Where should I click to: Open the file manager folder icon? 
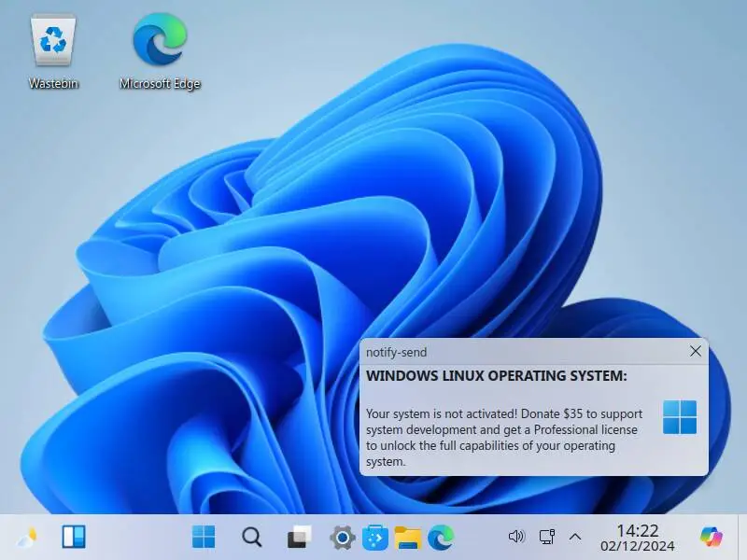tap(407, 537)
